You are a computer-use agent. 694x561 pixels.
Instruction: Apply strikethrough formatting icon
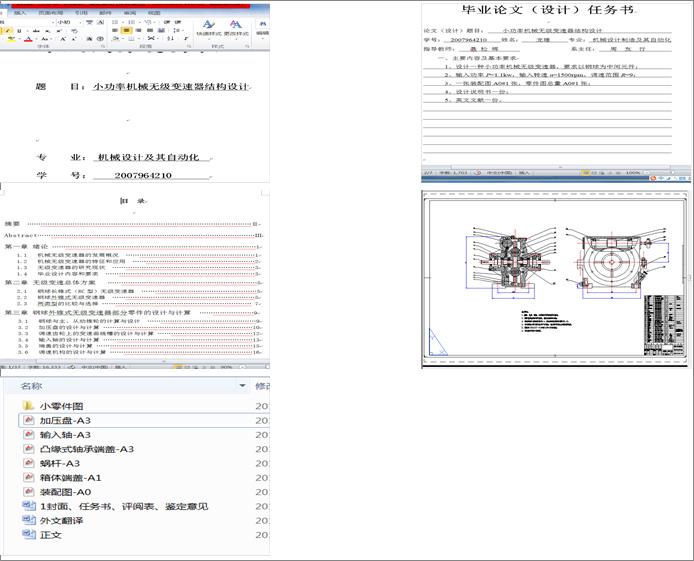click(36, 31)
